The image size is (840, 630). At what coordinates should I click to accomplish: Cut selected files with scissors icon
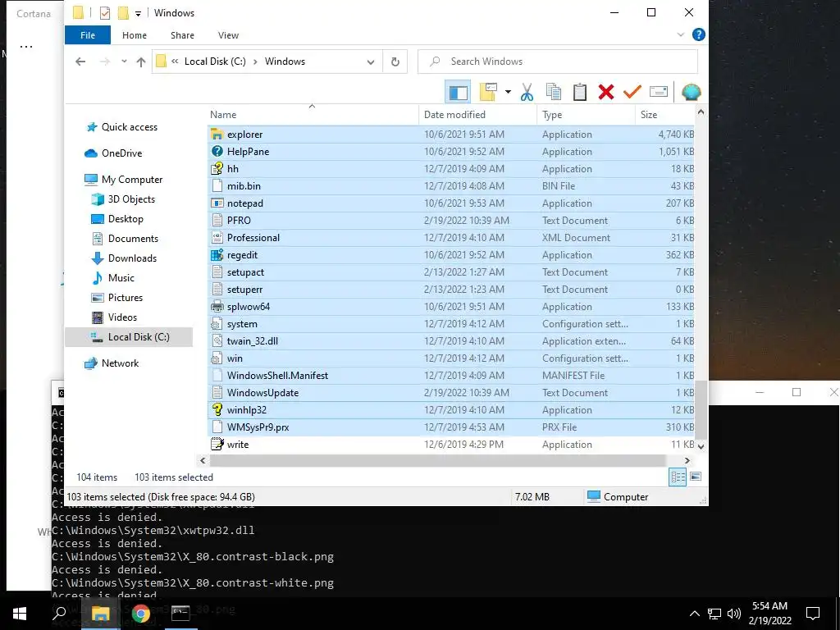[x=527, y=92]
